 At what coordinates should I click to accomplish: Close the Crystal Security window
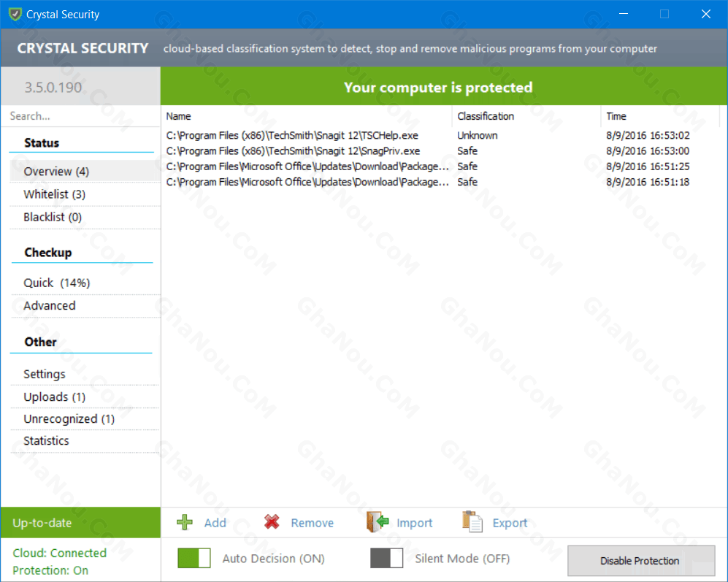point(705,14)
